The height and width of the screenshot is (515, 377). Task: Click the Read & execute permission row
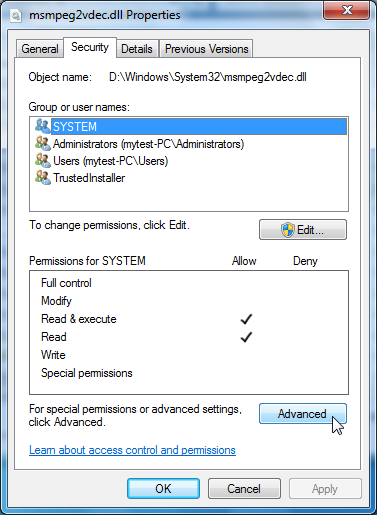point(189,319)
